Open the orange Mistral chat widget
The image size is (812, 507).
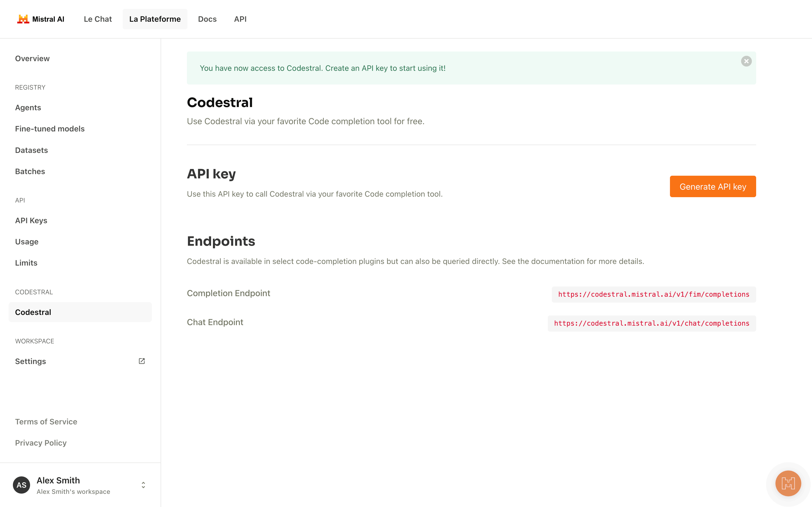coord(788,483)
